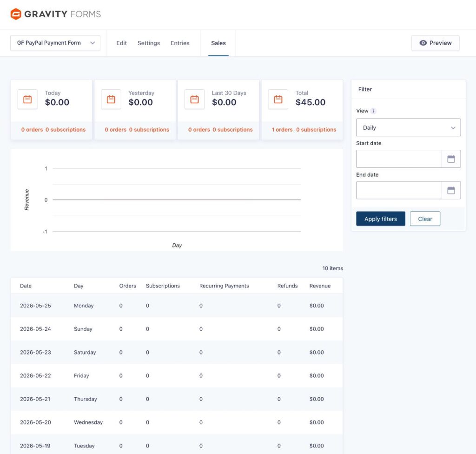The height and width of the screenshot is (454, 476).
Task: Click the 2026-05-21 date cell
Action: (x=35, y=399)
